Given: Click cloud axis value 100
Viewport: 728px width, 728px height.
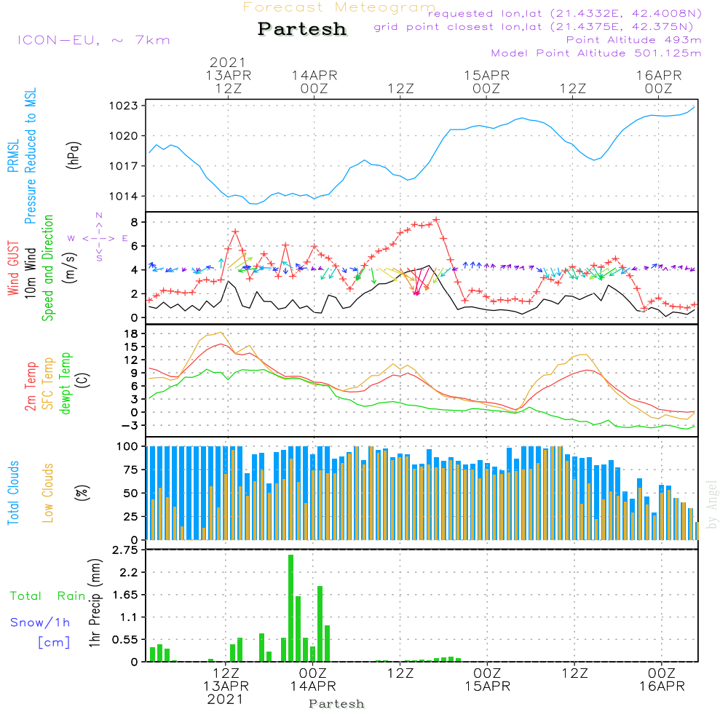Looking at the screenshot, I should [x=127, y=447].
